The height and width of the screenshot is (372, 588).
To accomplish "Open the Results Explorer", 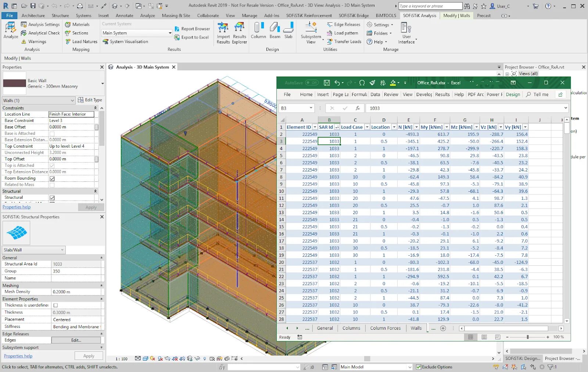I will 240,33.
